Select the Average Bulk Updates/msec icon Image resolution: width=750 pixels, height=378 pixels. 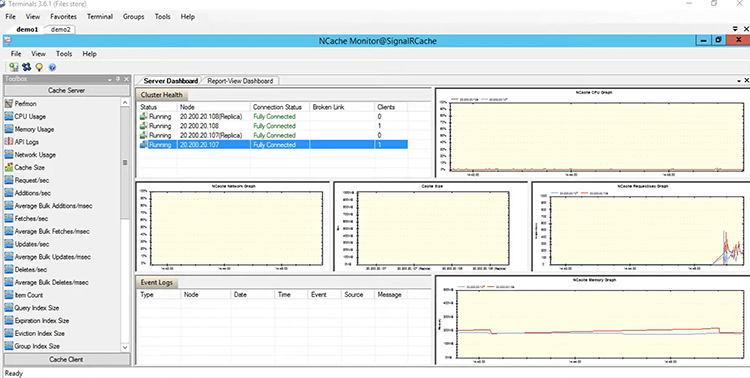[x=9, y=256]
